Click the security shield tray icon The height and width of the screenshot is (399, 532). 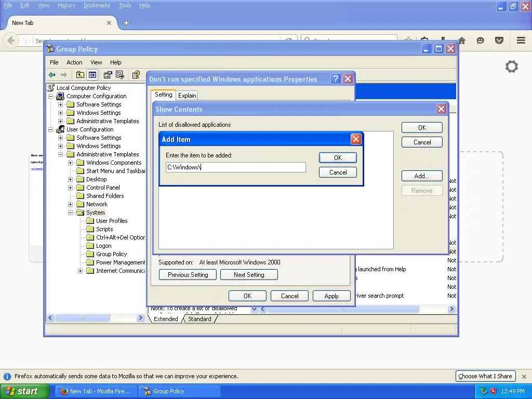pyautogui.click(x=494, y=391)
